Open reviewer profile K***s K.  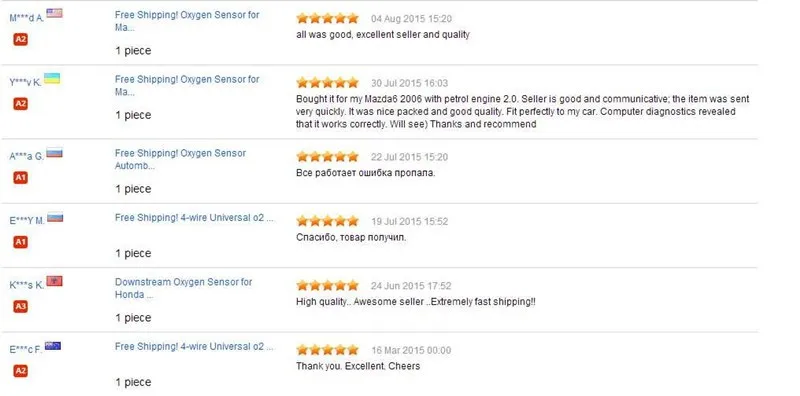pos(27,286)
